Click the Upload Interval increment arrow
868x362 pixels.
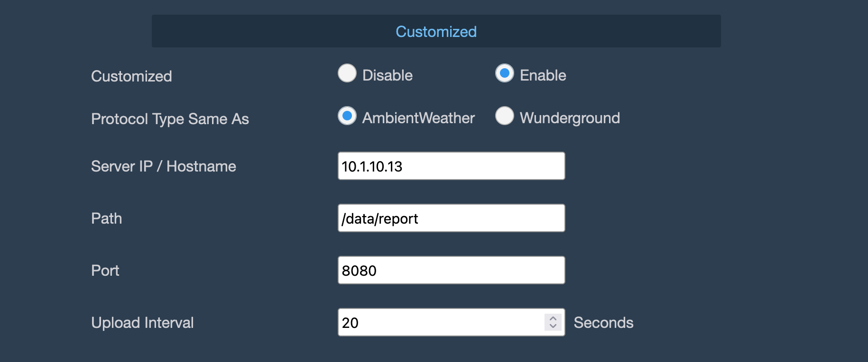(552, 317)
